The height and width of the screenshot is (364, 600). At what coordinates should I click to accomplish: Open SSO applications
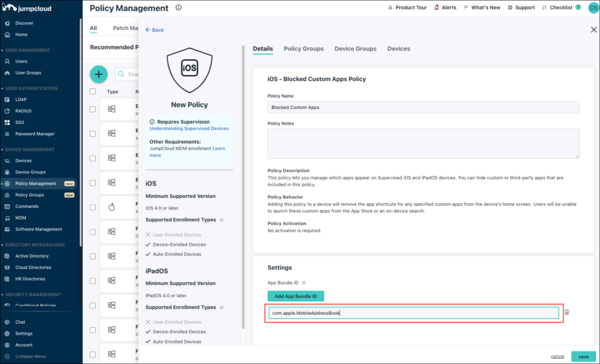pyautogui.click(x=19, y=123)
